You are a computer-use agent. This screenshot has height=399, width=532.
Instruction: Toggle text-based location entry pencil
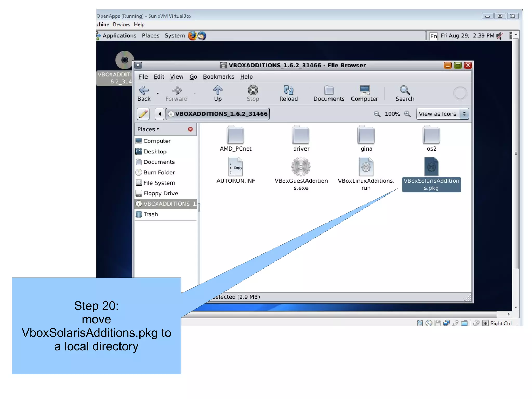coord(143,114)
